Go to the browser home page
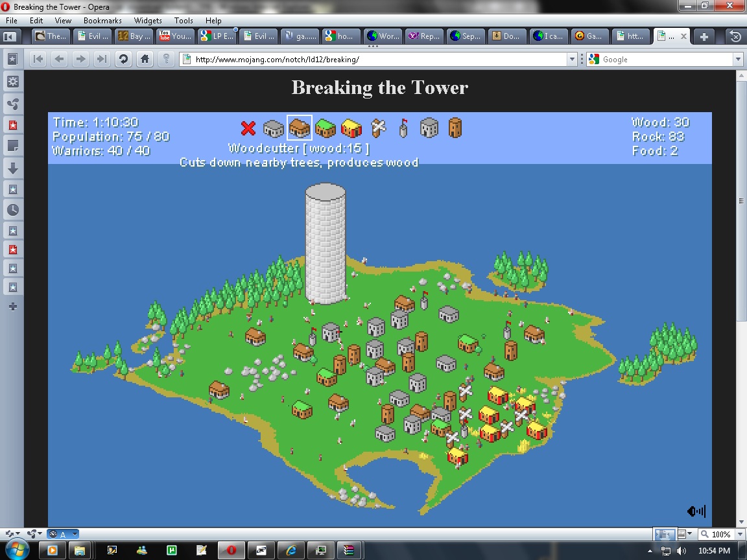The image size is (747, 560). tap(145, 60)
